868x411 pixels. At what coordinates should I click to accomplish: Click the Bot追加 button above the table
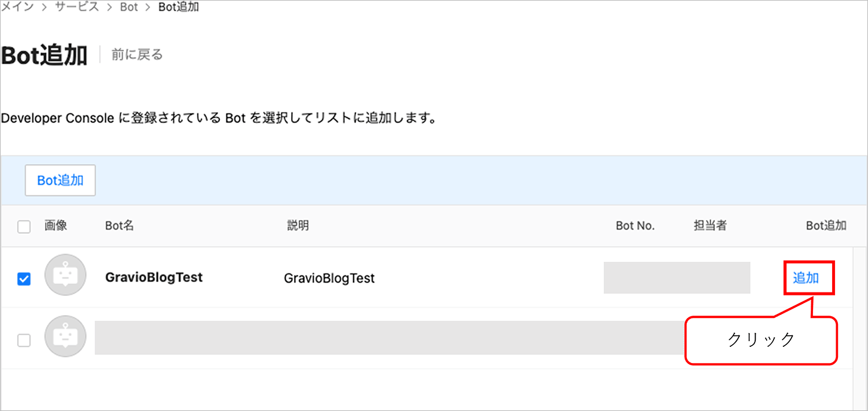(x=60, y=180)
